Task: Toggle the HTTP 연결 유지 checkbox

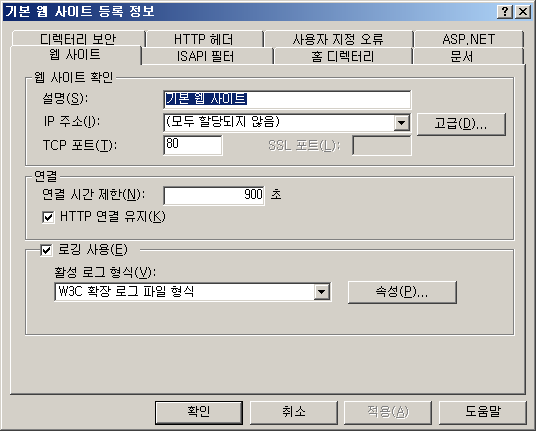Action: pos(48,217)
